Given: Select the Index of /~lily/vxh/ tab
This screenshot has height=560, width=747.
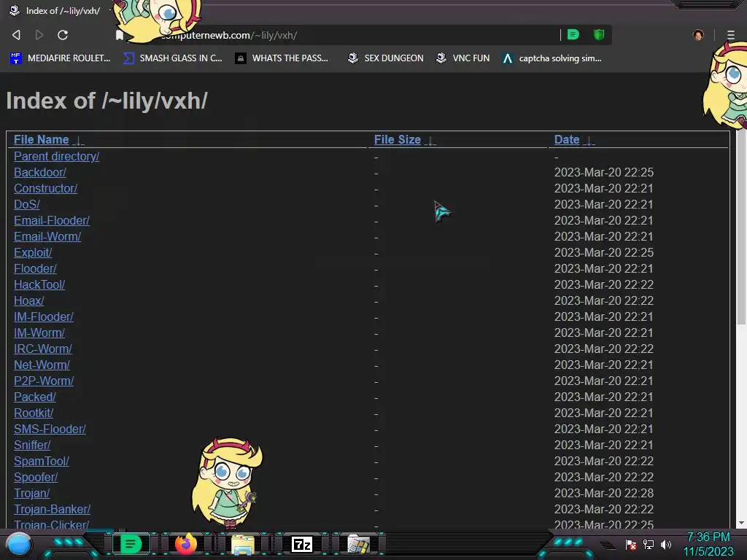Looking at the screenshot, I should (x=56, y=10).
